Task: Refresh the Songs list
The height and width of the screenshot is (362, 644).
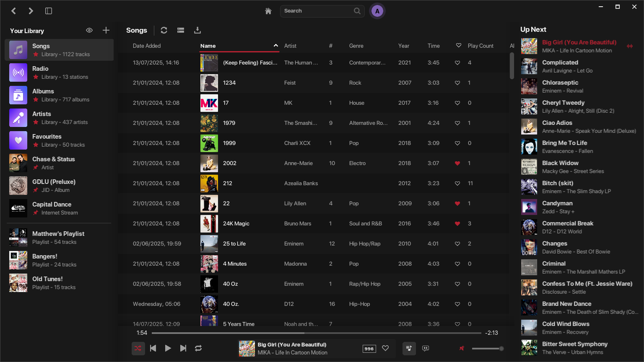Action: pos(164,30)
